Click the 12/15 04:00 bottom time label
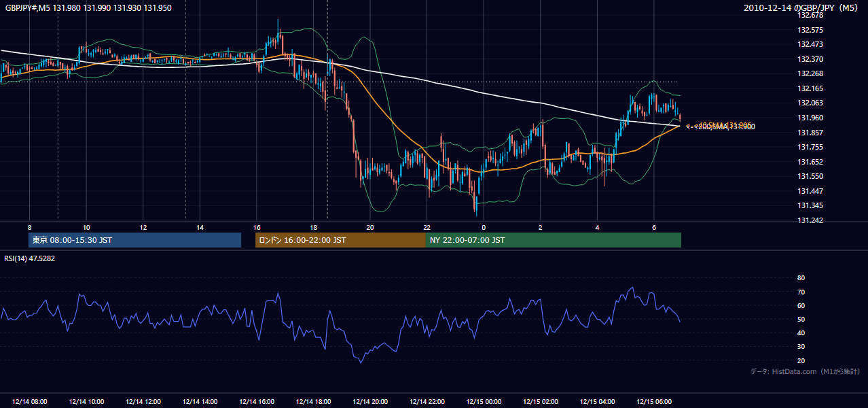The height and width of the screenshot is (408, 868). [597, 402]
